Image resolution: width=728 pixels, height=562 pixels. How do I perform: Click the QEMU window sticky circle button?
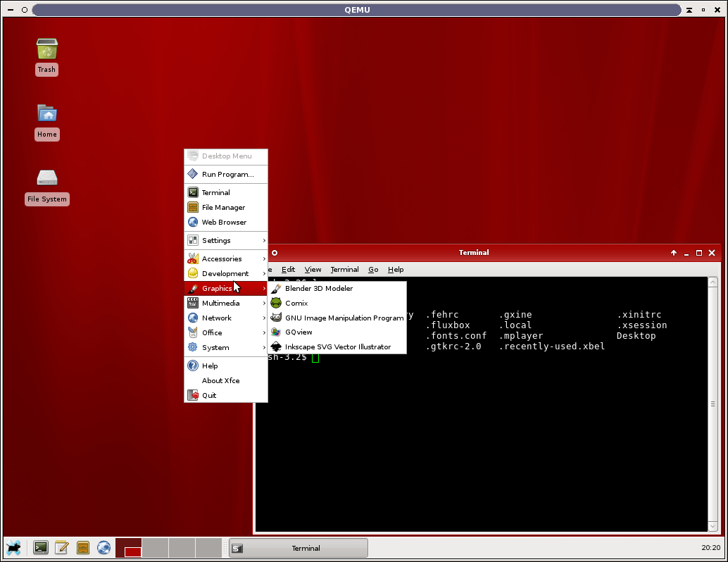click(x=25, y=10)
